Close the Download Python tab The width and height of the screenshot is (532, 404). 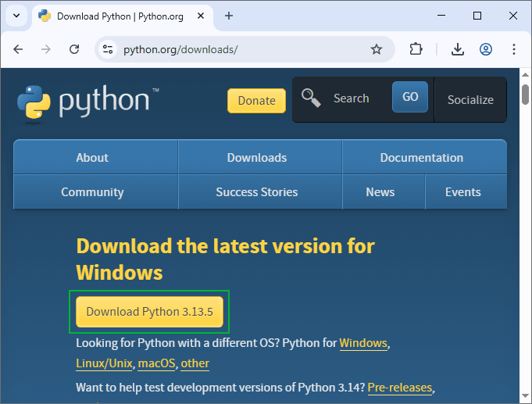(201, 16)
